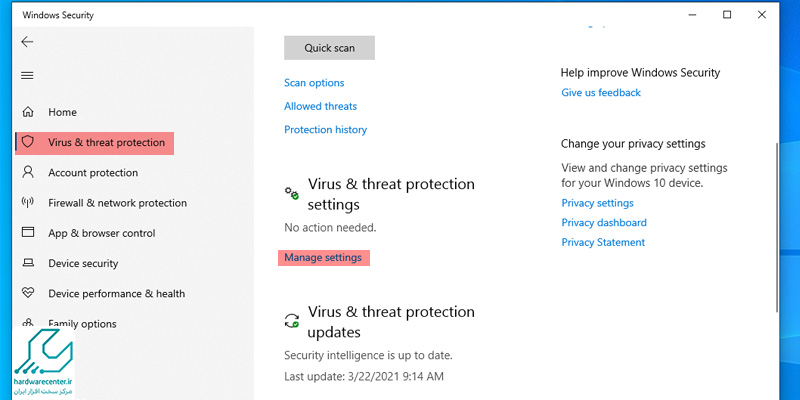This screenshot has height=400, width=800.
Task: Click the Device performance & health heart icon
Action: click(28, 293)
